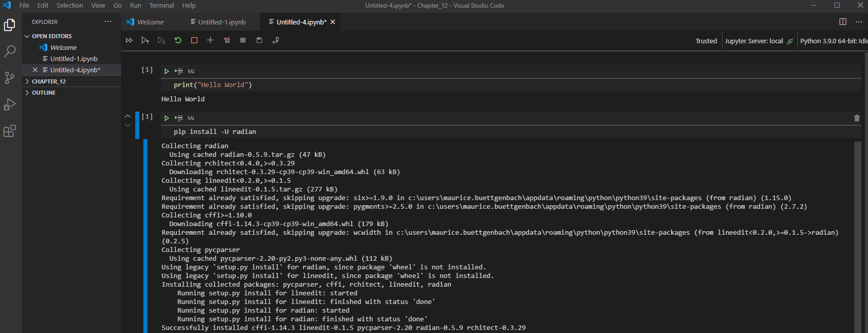Open the Run menu
Image resolution: width=868 pixels, height=333 pixels.
pyautogui.click(x=135, y=5)
